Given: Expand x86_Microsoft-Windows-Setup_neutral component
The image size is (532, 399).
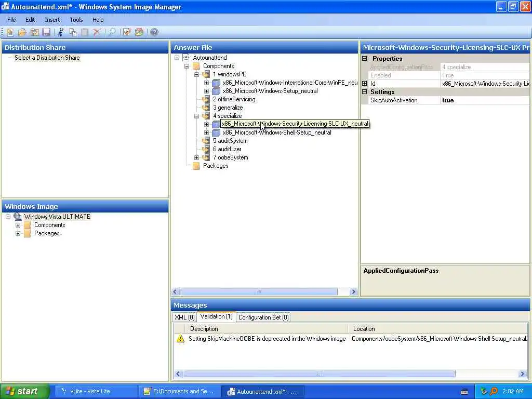Looking at the screenshot, I should [206, 91].
